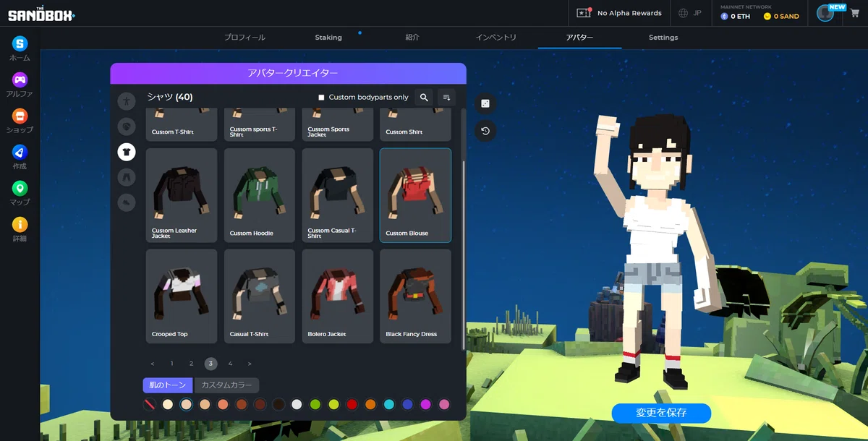This screenshot has height=441, width=868.
Task: Jump to page 1
Action: point(172,364)
